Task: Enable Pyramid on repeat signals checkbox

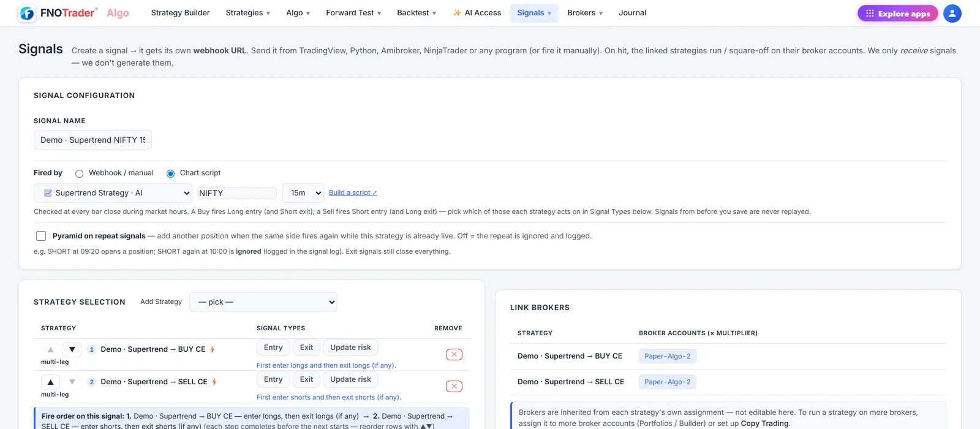Action: (41, 236)
